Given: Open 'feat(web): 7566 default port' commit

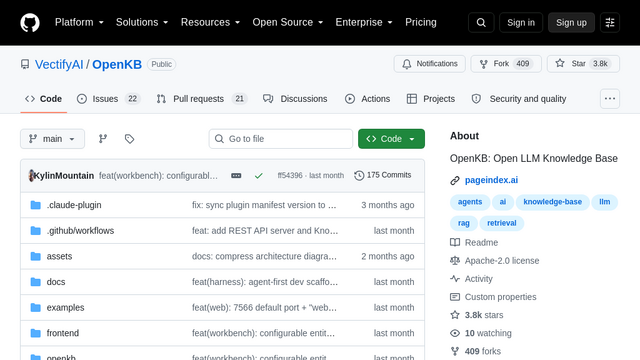Looking at the screenshot, I should [x=264, y=307].
